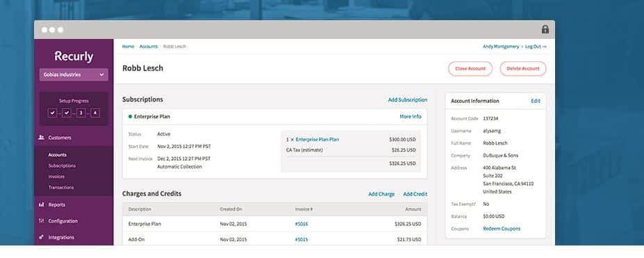Open the Gobias Industries site dropdown
The width and height of the screenshot is (644, 258).
(74, 75)
